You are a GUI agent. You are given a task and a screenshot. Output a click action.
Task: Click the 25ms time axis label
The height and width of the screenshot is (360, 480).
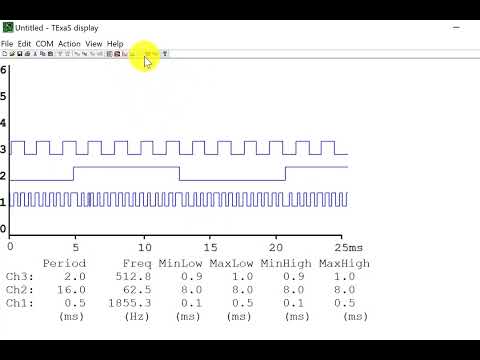pos(349,248)
